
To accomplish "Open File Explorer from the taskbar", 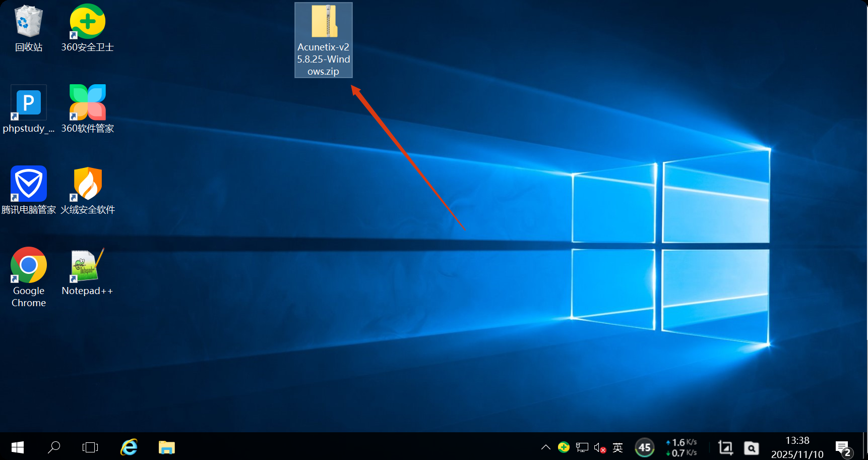I will [x=166, y=447].
